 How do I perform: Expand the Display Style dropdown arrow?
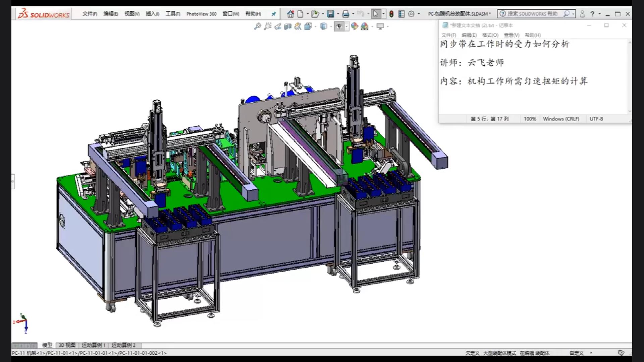click(331, 26)
